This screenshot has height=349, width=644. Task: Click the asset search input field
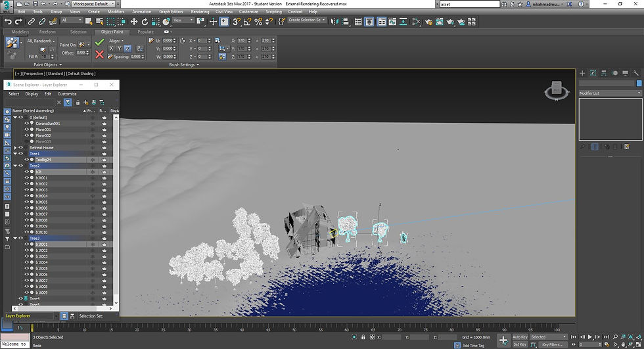pos(469,4)
